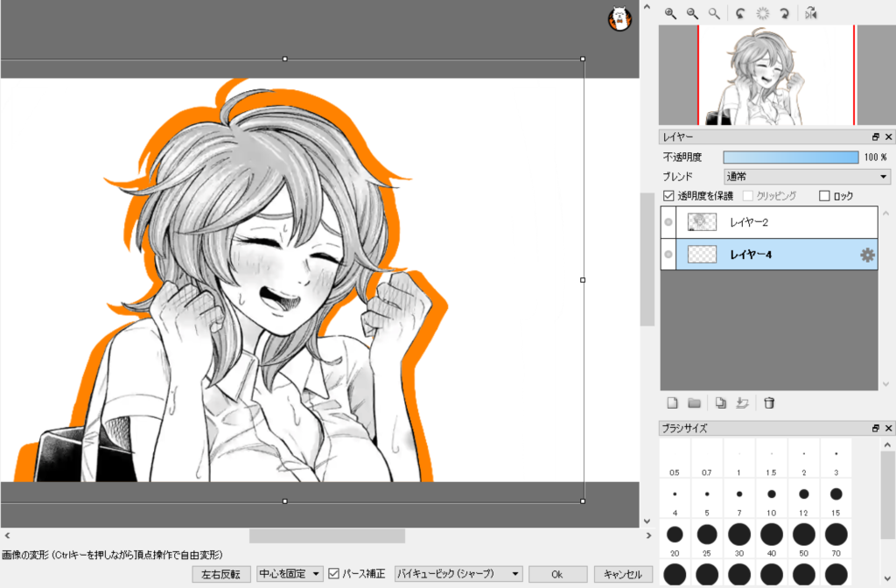Create a new layer with the page icon
Viewport: 896px width, 588px height.
tap(673, 403)
